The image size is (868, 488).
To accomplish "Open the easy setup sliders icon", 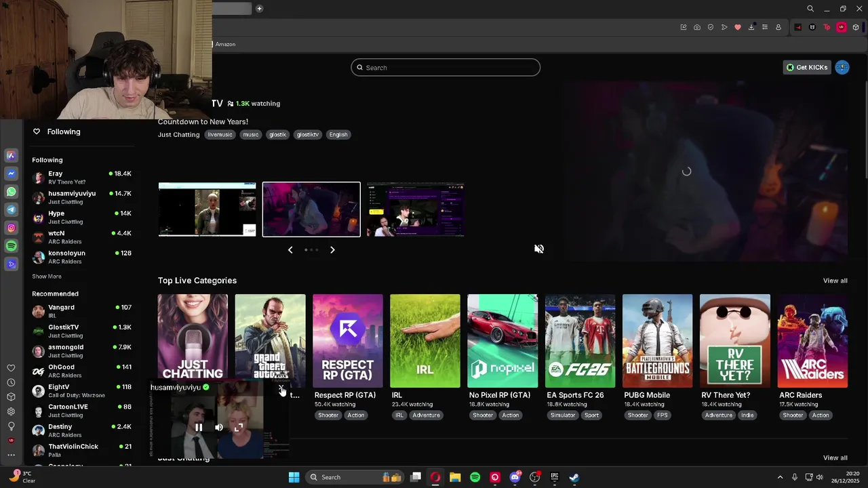I will pyautogui.click(x=765, y=27).
